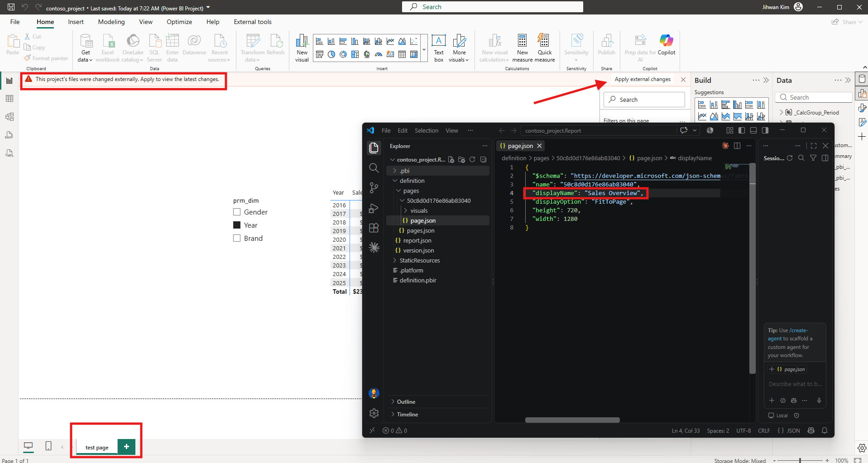Open VS Code Search activity icon
868x463 pixels.
pyautogui.click(x=374, y=168)
